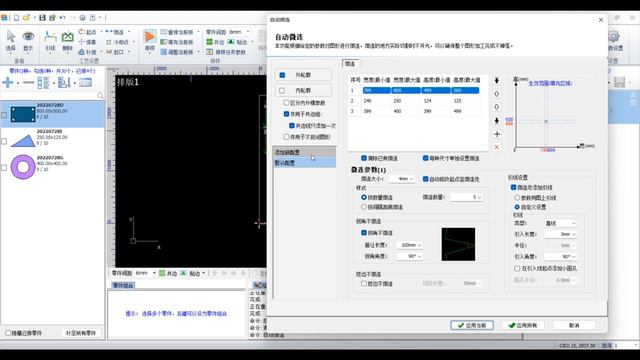Click the open folder icon in quick toolbar
The width and height of the screenshot is (640, 360).
pyautogui.click(x=27, y=18)
